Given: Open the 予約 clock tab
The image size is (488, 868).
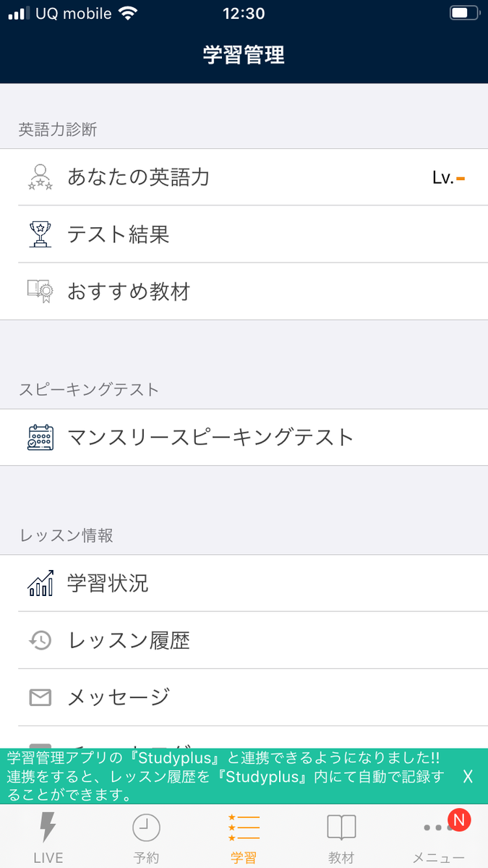Looking at the screenshot, I should (x=146, y=827).
